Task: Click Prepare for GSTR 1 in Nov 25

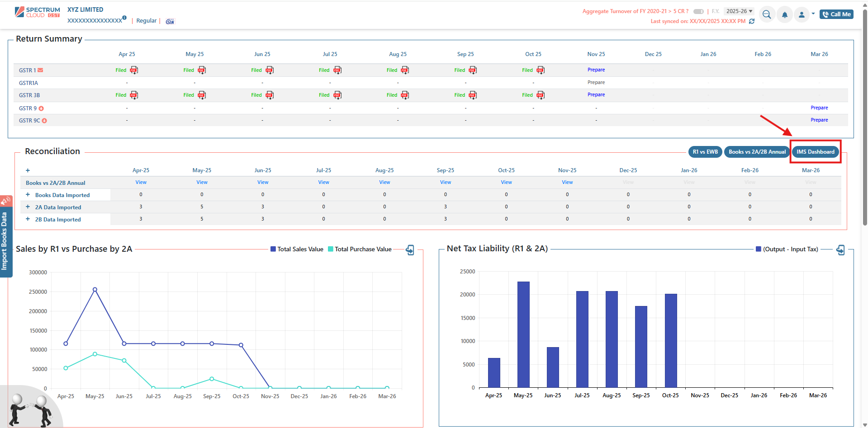Action: (x=596, y=70)
